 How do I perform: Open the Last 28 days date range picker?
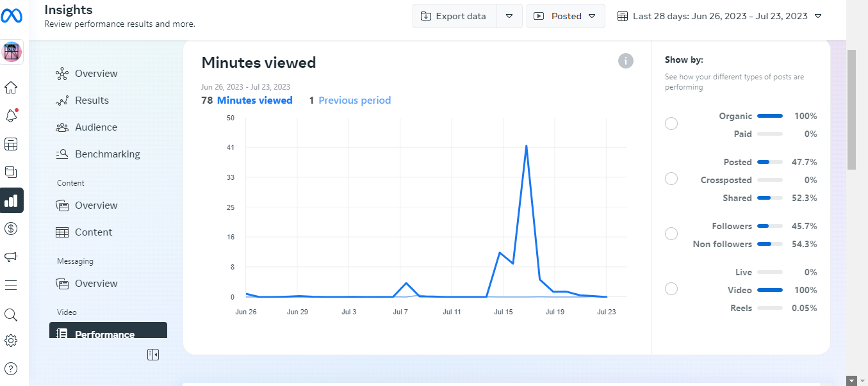(719, 16)
